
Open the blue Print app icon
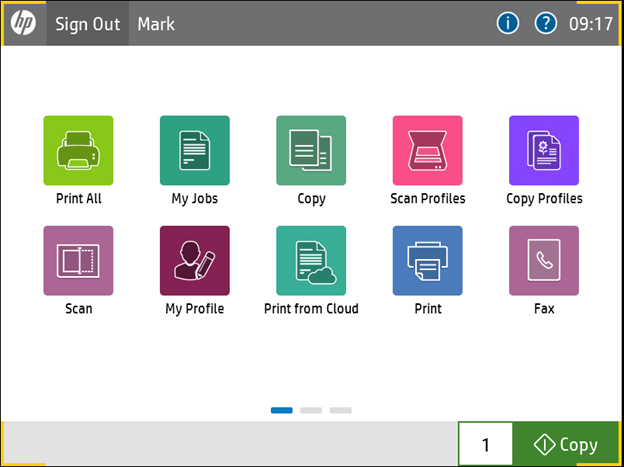(x=427, y=261)
